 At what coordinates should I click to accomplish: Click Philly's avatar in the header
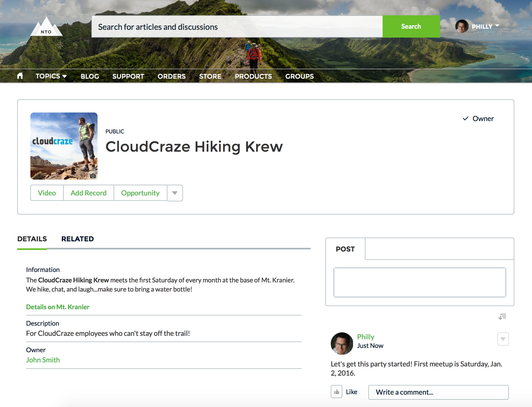(462, 26)
